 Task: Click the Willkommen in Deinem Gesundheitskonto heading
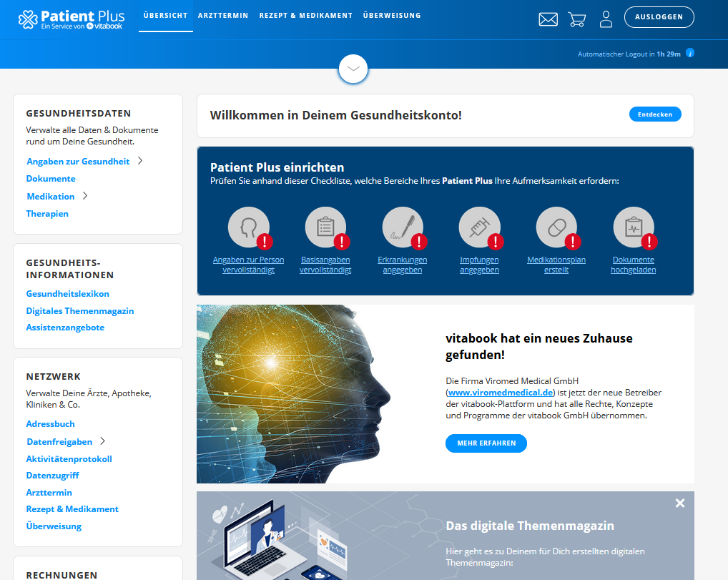click(x=335, y=115)
